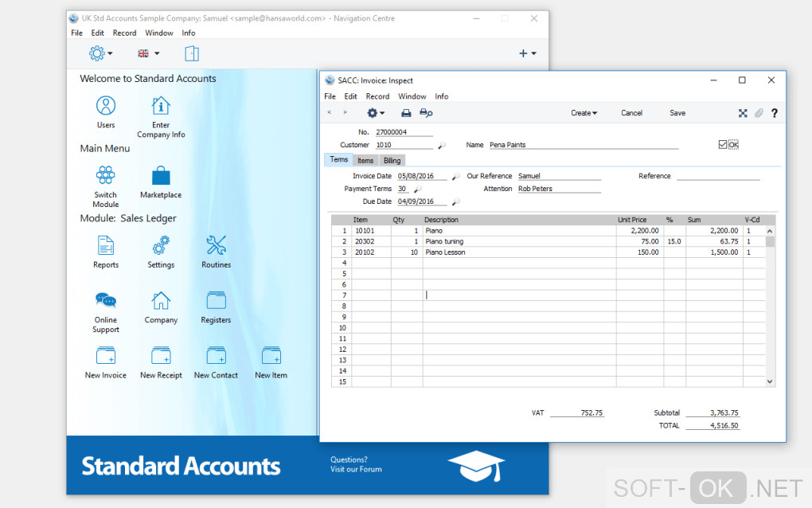Image resolution: width=812 pixels, height=508 pixels.
Task: Open Window menu in Navigation Centre
Action: [159, 33]
